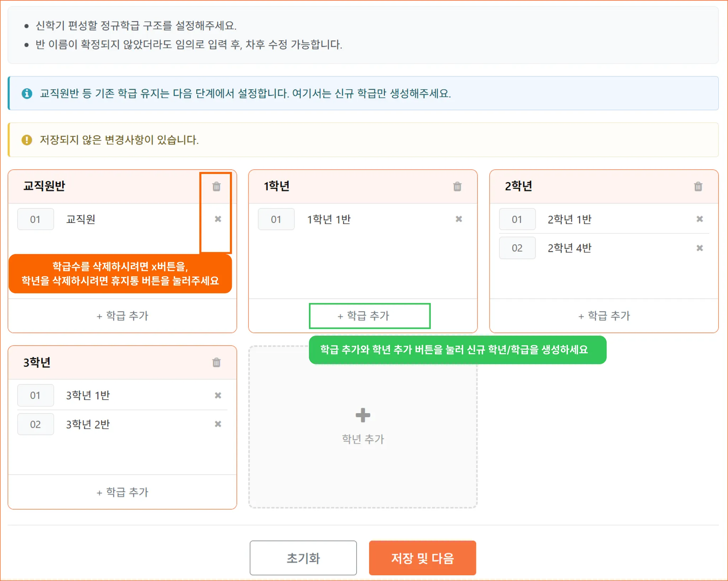Click the 학년 추가 label

(363, 439)
